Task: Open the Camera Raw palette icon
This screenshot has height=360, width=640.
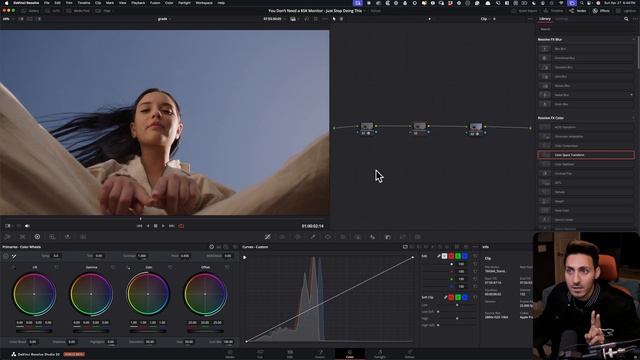Action: click(8, 237)
